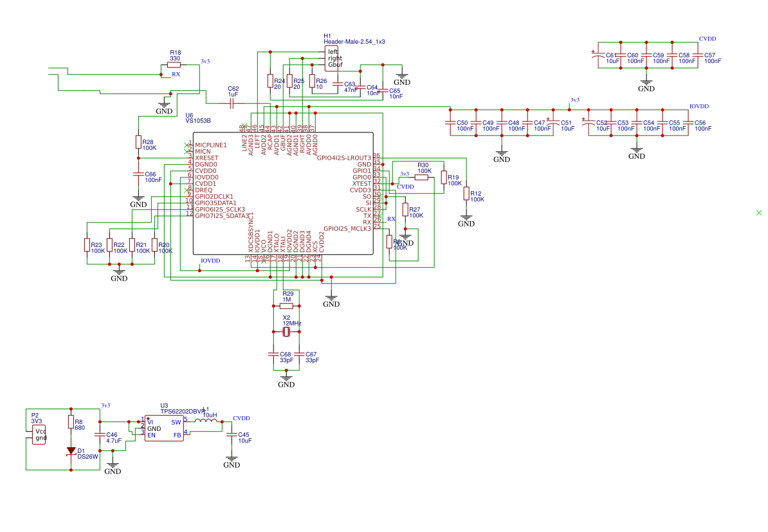Click the green X marker at right edge
Image resolution: width=768 pixels, height=532 pixels.
pos(759,212)
